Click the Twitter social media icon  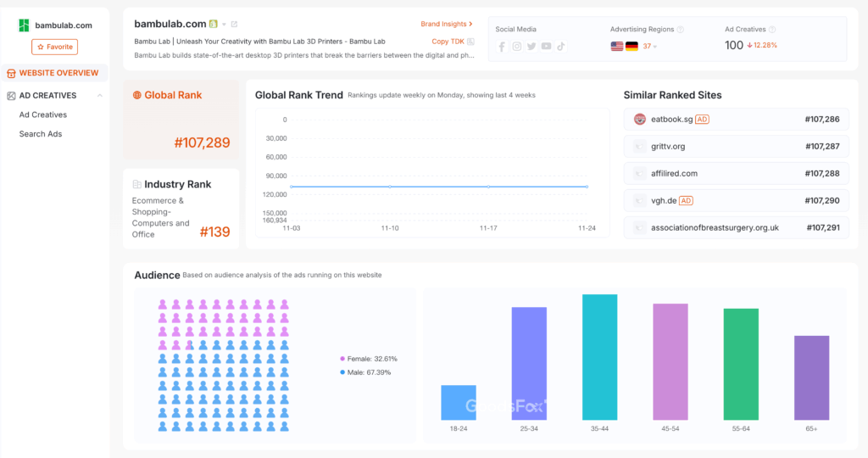(x=531, y=47)
